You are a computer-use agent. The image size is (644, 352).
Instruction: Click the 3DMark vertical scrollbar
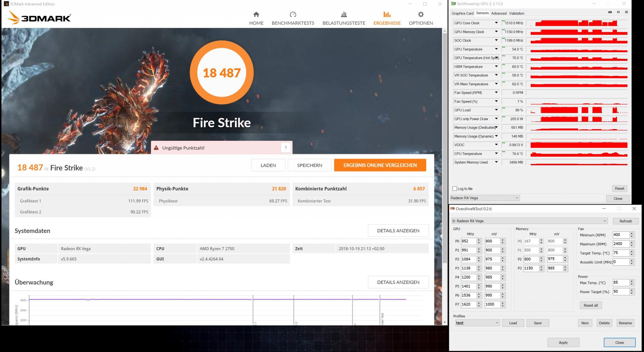click(444, 148)
